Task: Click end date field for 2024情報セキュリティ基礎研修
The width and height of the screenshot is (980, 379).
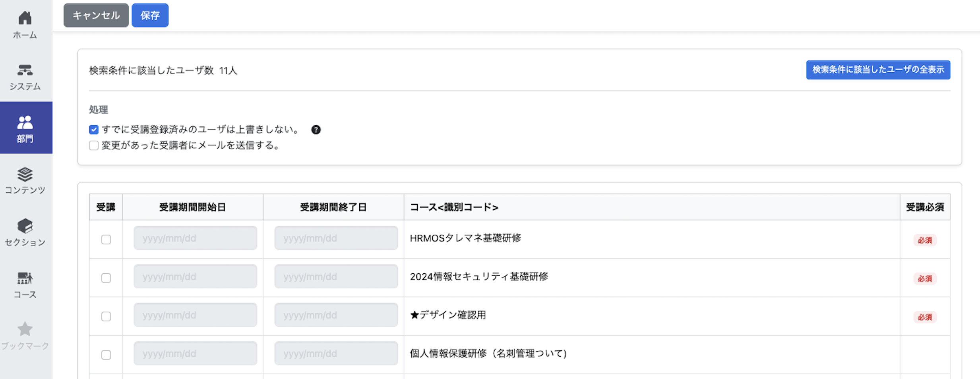Action: pos(336,277)
